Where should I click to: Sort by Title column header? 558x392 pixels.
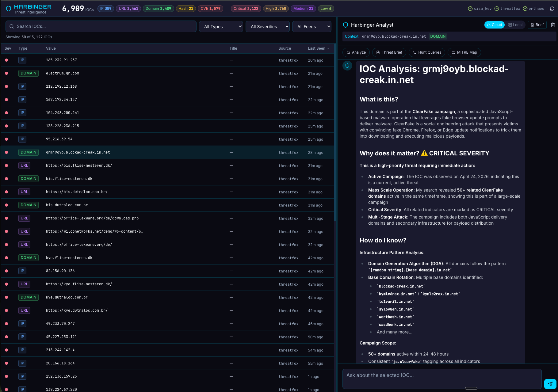pyautogui.click(x=233, y=48)
